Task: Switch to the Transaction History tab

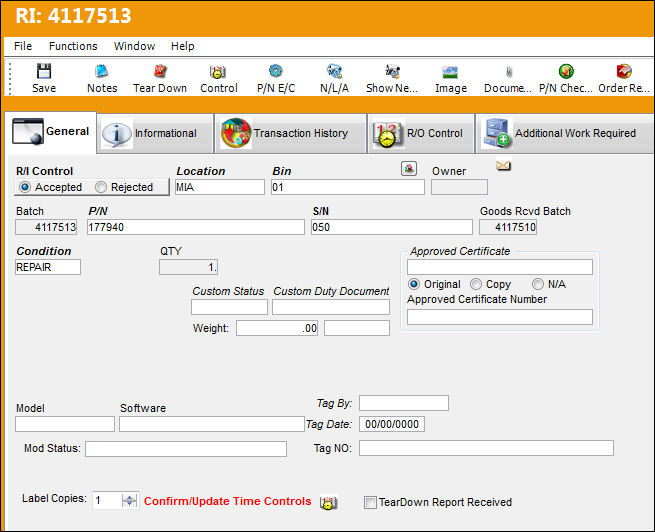Action: pos(291,134)
